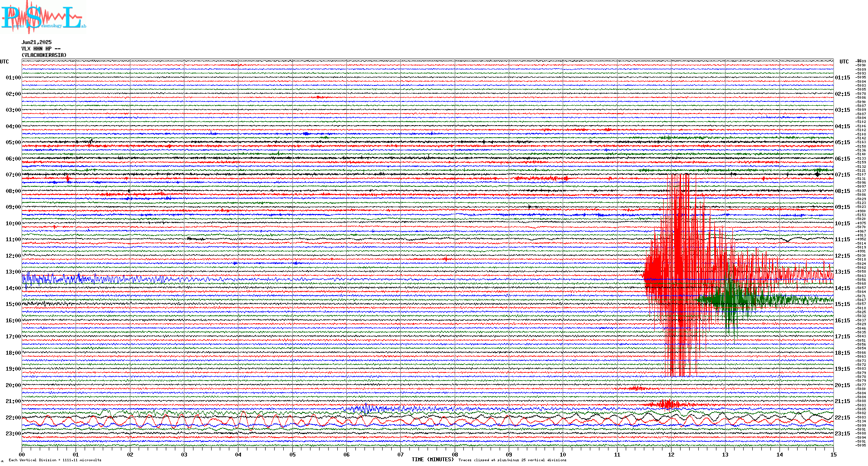868x466 pixels.
Task: Click minute 09 on the bottom time axis
Action: tap(509, 454)
